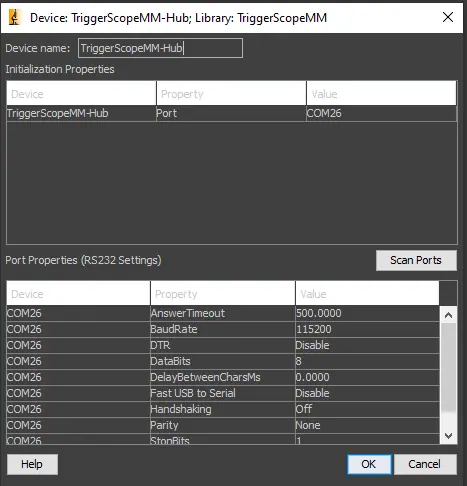Image resolution: width=467 pixels, height=486 pixels.
Task: Select the Fast USB to Serial property cell
Action: [x=223, y=393]
